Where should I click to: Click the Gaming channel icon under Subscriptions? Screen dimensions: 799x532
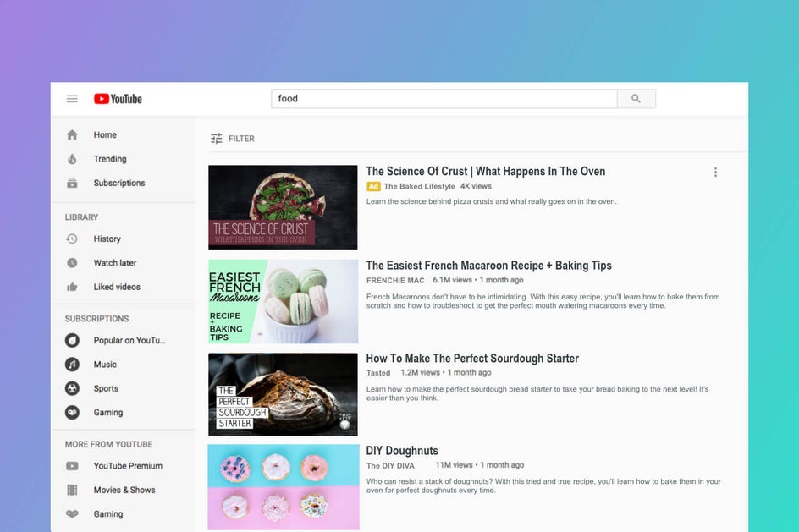tap(72, 412)
